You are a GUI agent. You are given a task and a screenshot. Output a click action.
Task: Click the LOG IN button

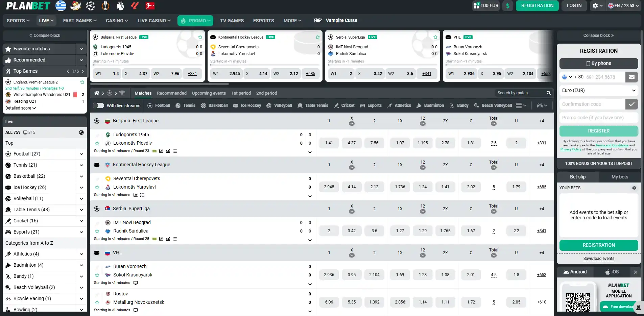(574, 6)
